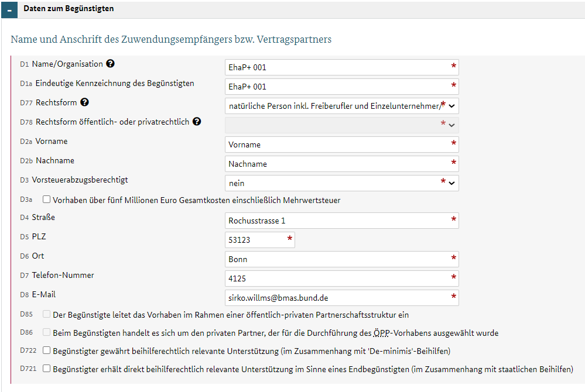Screen dimensions: 585x392
Task: Click the 'Daten zum Begünstigten' section title
Action: [x=69, y=9]
